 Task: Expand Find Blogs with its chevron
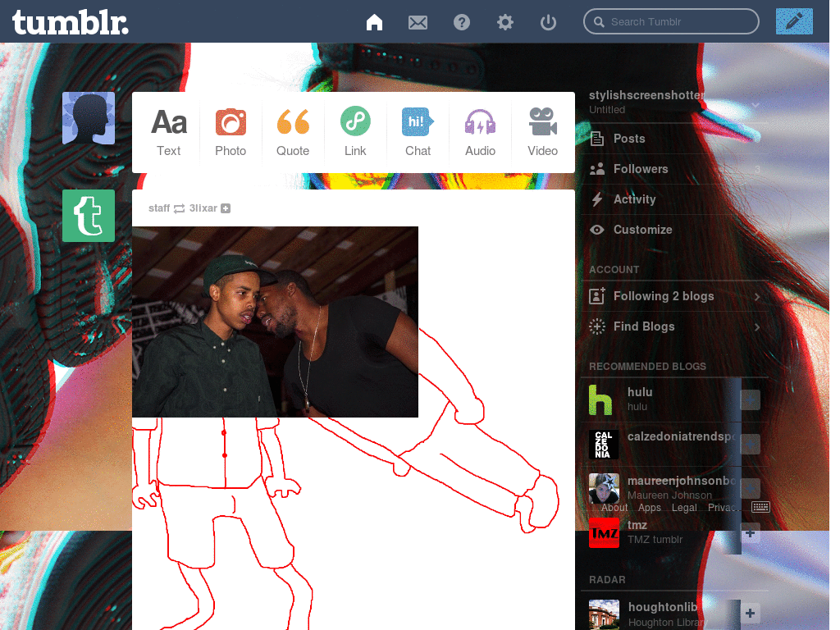(756, 326)
